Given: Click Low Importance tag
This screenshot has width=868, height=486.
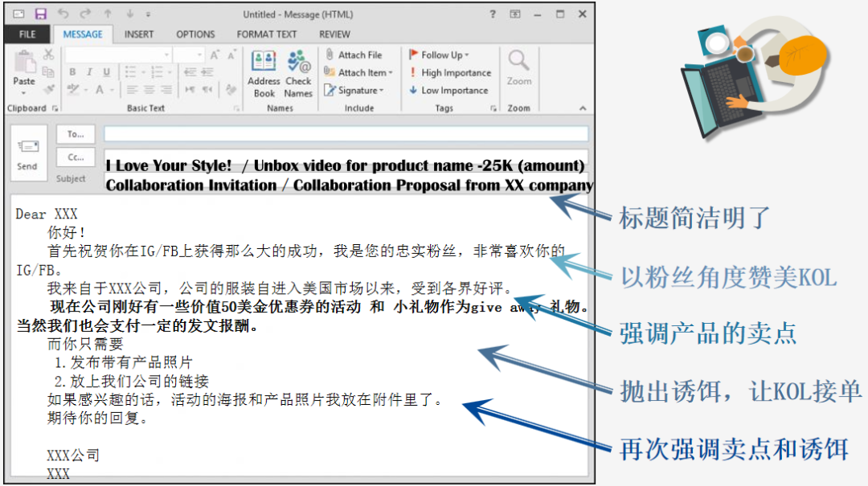Looking at the screenshot, I should tap(449, 90).
